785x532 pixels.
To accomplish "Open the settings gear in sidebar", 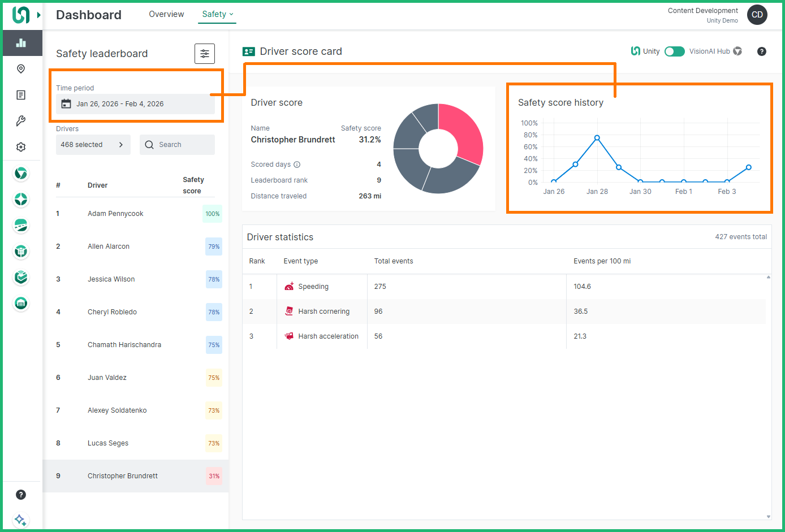I will pos(21,147).
